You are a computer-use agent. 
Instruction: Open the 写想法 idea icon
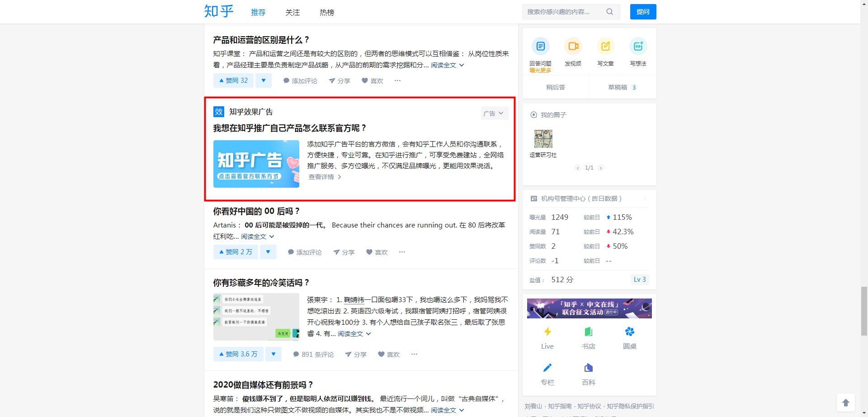click(638, 46)
